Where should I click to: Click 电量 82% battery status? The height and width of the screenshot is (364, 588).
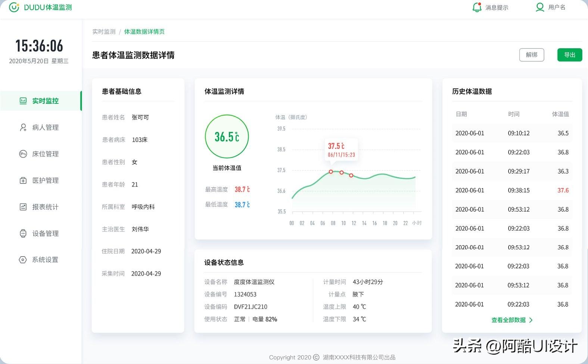point(265,319)
